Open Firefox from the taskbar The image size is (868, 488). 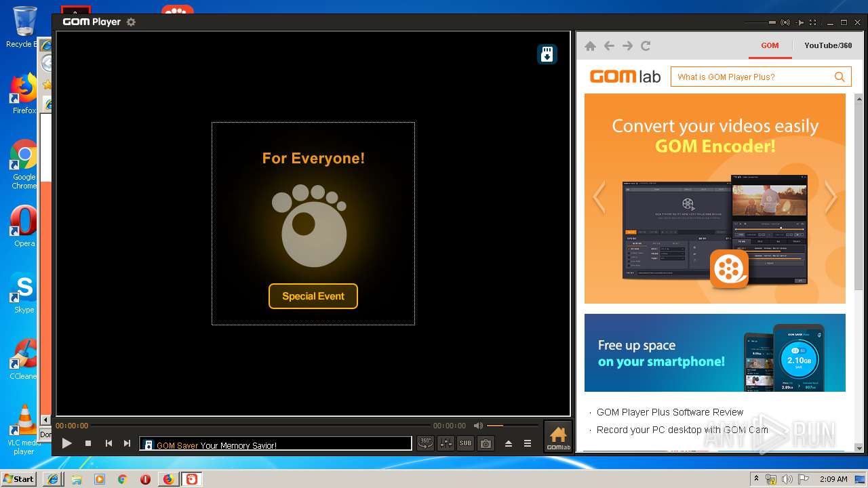(168, 479)
